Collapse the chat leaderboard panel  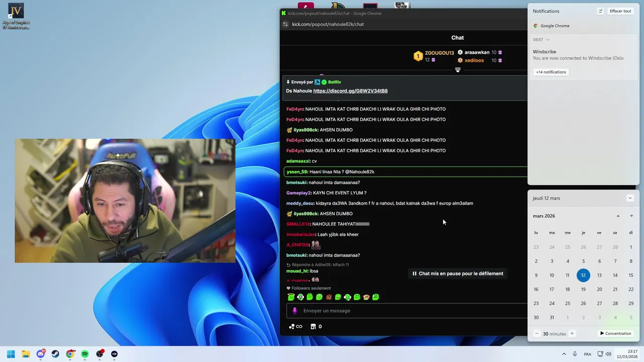pos(458,70)
